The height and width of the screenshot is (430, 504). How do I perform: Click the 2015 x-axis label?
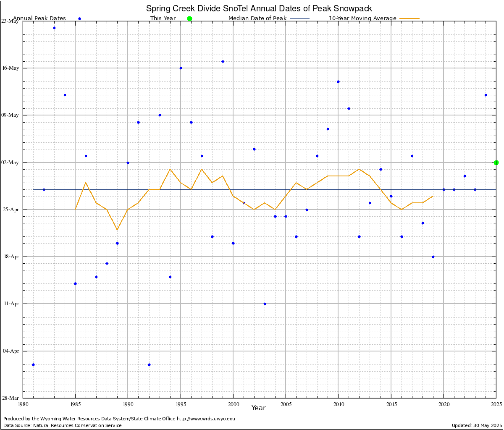(391, 404)
